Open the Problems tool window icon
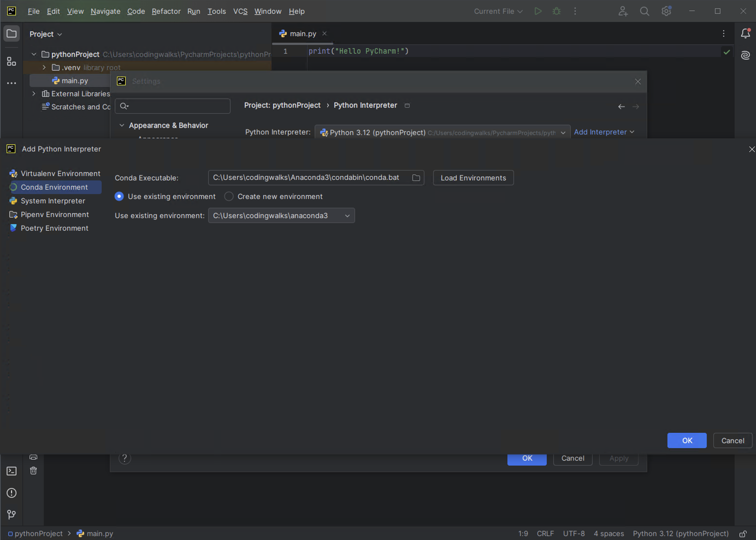Image resolution: width=756 pixels, height=540 pixels. tap(12, 493)
